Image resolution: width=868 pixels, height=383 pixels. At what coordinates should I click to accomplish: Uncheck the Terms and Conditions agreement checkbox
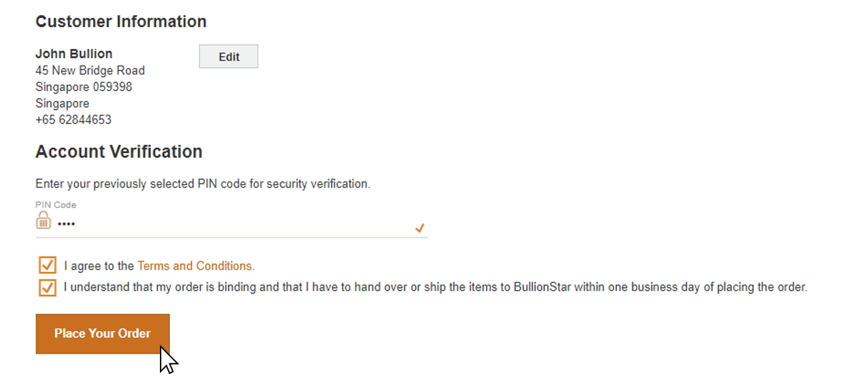pyautogui.click(x=48, y=265)
